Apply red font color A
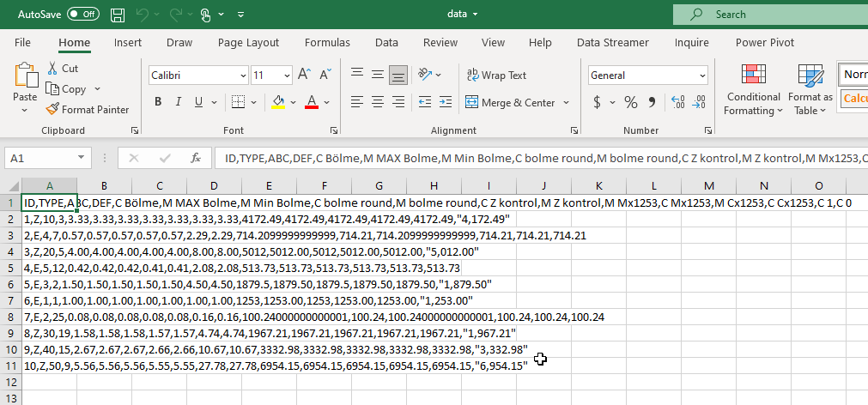Image resolution: width=868 pixels, height=405 pixels. (x=312, y=102)
